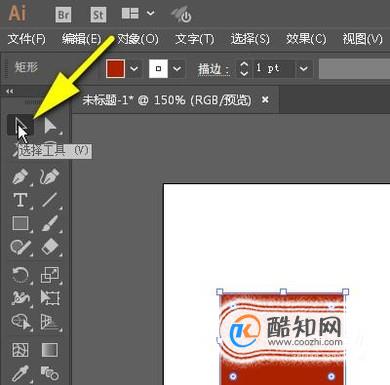Open the stroke weight dropdown arrow

(x=303, y=69)
